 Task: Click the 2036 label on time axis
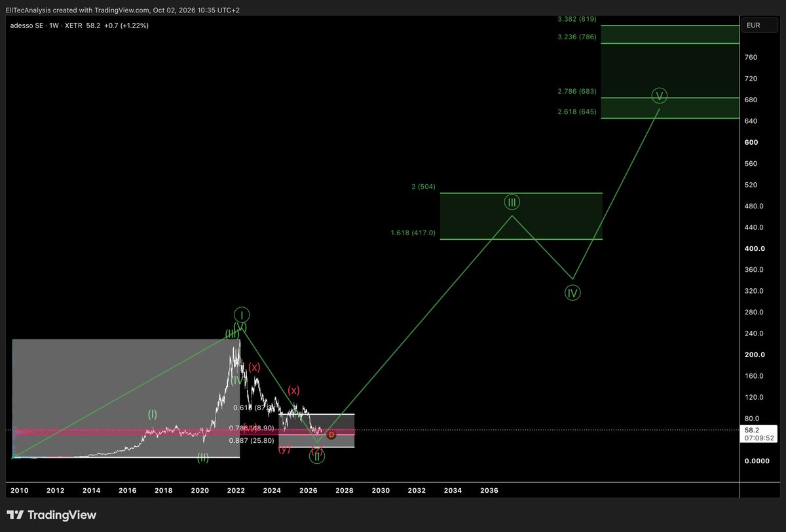(489, 490)
